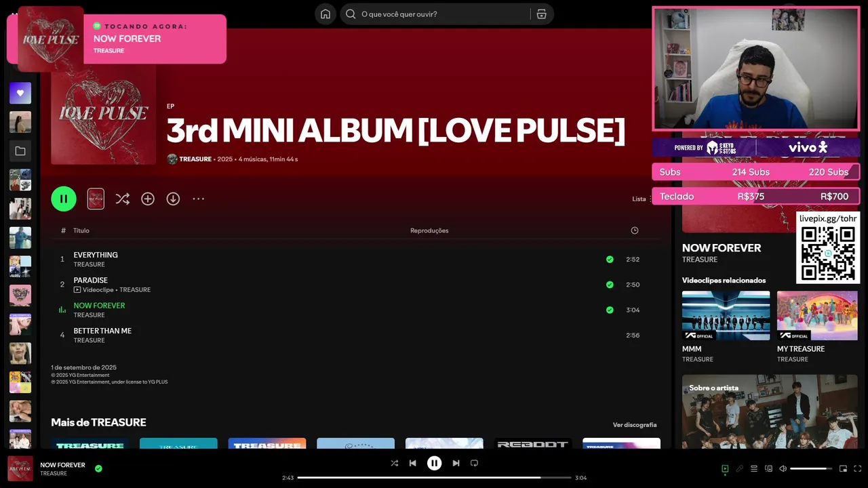Open the folder item in the sidebar
This screenshot has height=488, width=868.
(x=20, y=151)
